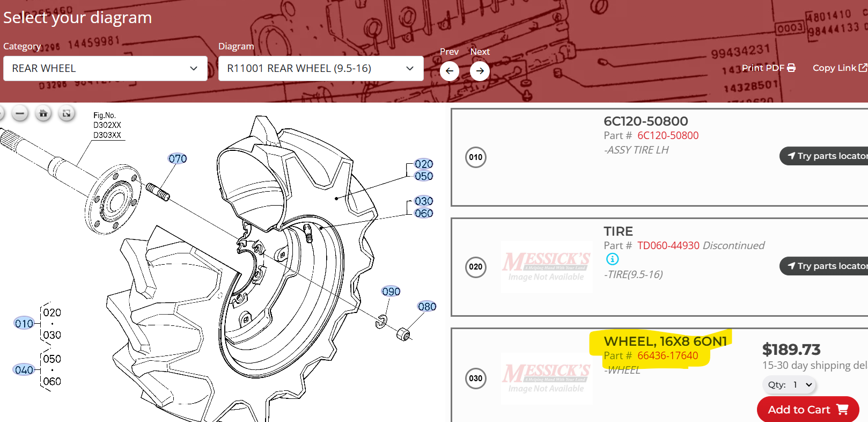Viewport: 868px width, 422px height.
Task: Click the Print PDF printer icon
Action: click(791, 68)
